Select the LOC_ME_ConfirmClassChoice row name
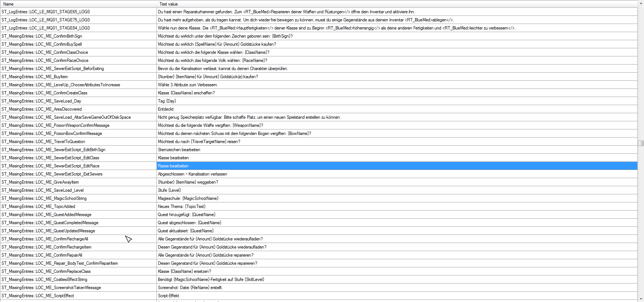This screenshot has height=302, width=644. 78,52
